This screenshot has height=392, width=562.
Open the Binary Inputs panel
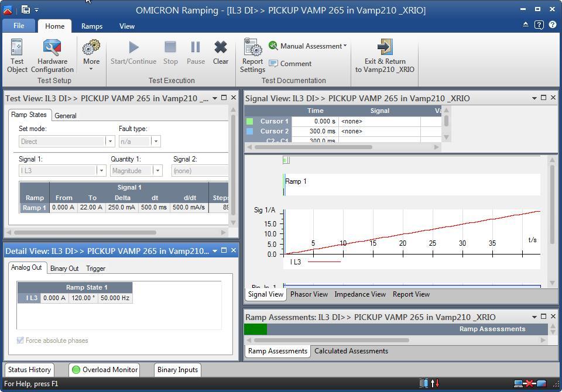(177, 369)
